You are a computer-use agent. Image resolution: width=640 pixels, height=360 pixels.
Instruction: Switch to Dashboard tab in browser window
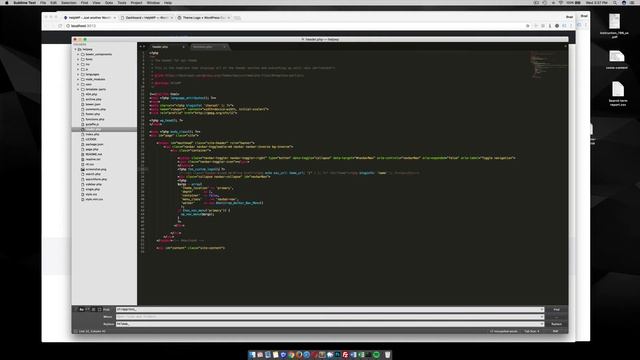pyautogui.click(x=147, y=18)
